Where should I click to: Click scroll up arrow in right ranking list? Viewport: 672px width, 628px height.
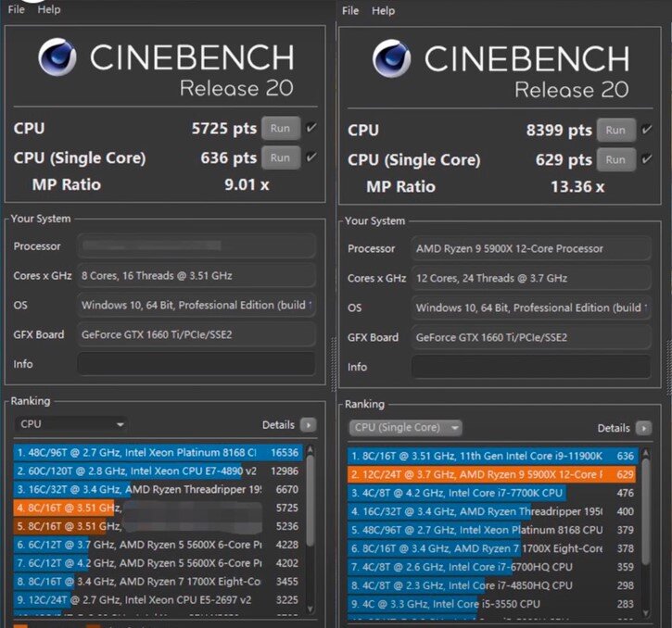pos(646,453)
